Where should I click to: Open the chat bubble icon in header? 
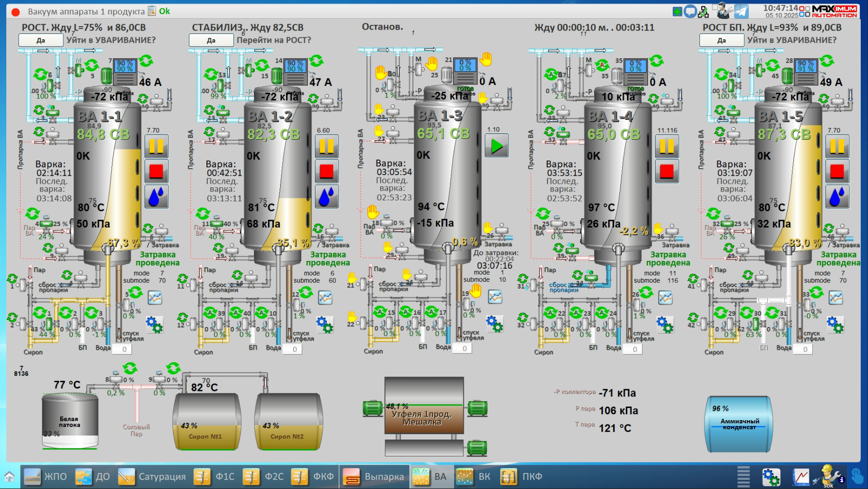(691, 11)
